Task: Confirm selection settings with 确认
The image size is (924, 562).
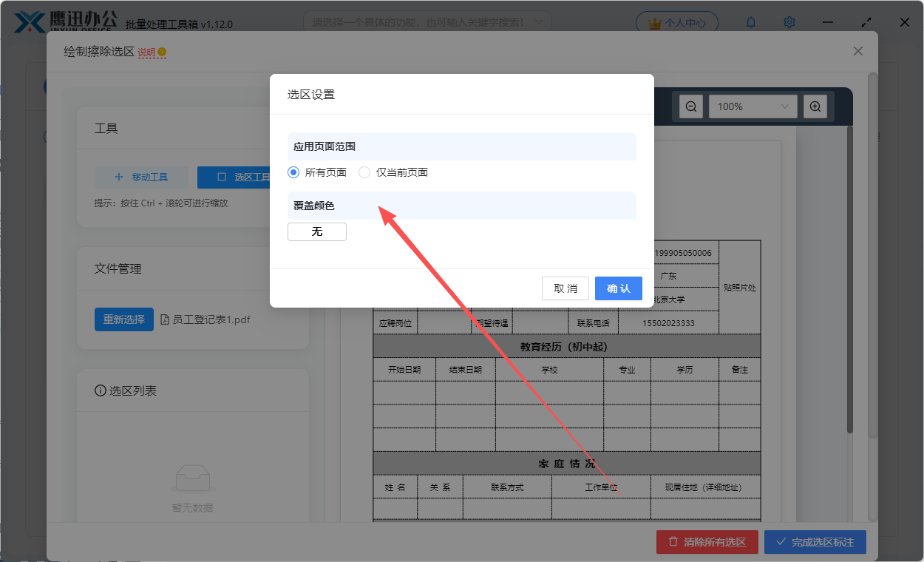Action: point(618,288)
